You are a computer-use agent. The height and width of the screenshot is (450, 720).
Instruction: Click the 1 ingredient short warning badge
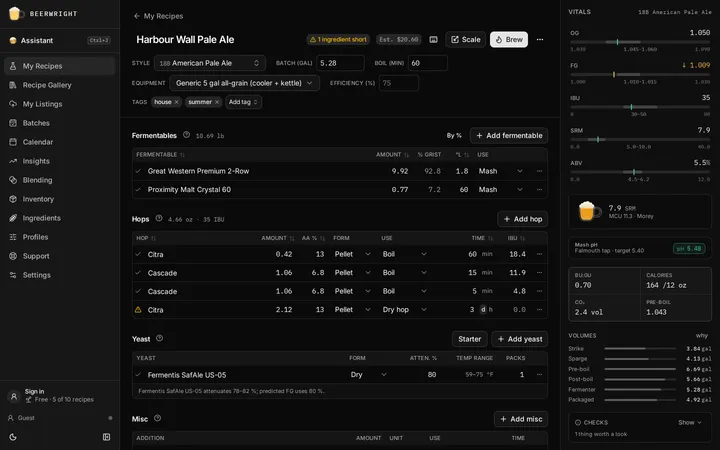point(338,39)
